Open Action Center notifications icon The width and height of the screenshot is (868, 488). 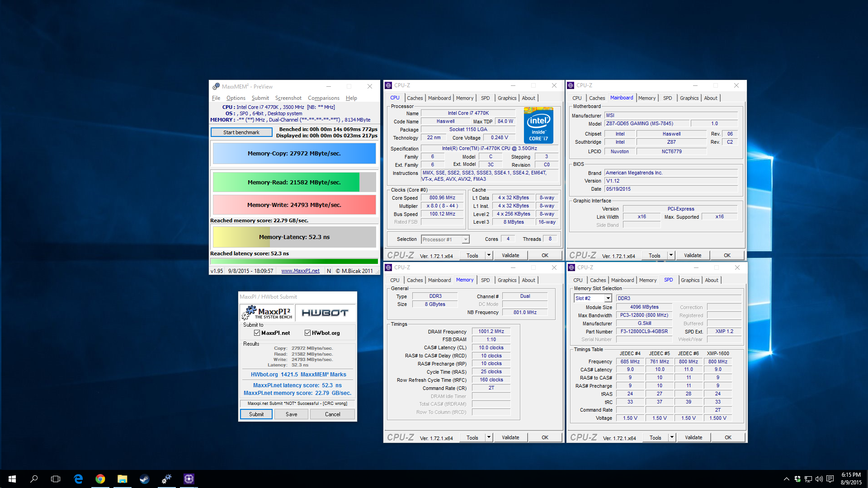(830, 479)
